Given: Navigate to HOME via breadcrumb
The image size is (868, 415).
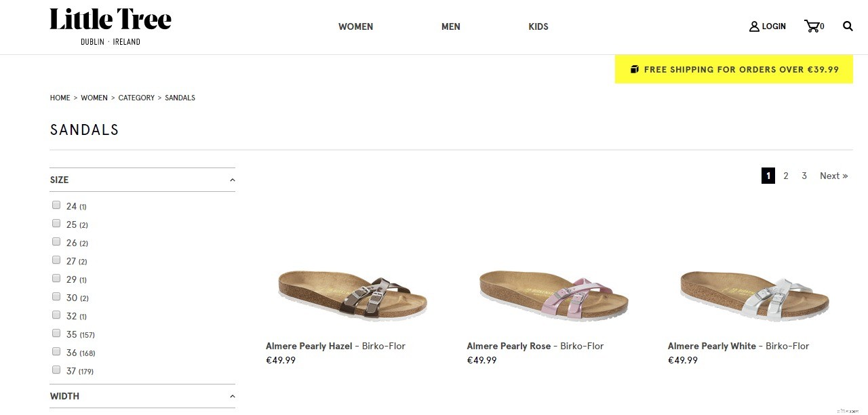Looking at the screenshot, I should (x=60, y=98).
